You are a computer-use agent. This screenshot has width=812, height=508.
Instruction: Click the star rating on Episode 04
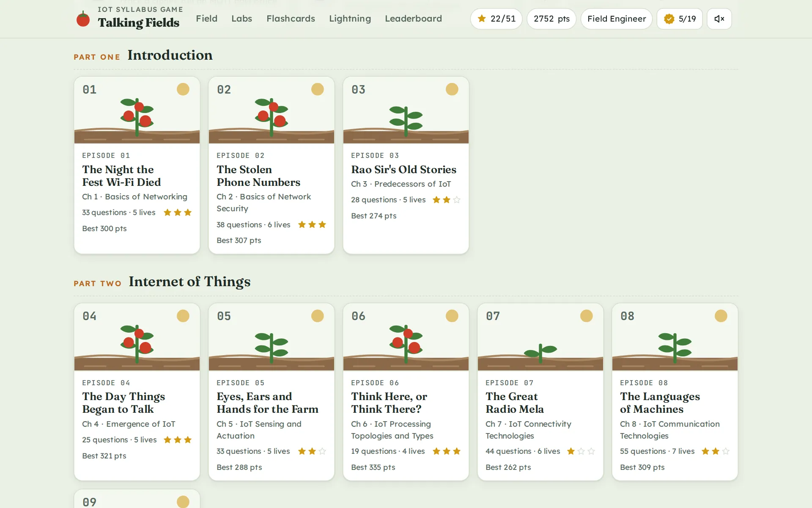coord(178,440)
